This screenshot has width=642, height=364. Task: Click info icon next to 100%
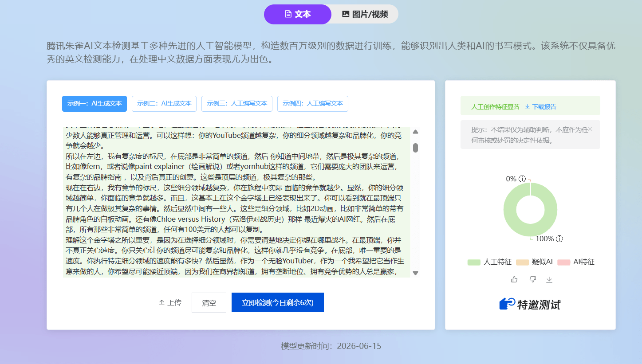pyautogui.click(x=559, y=239)
